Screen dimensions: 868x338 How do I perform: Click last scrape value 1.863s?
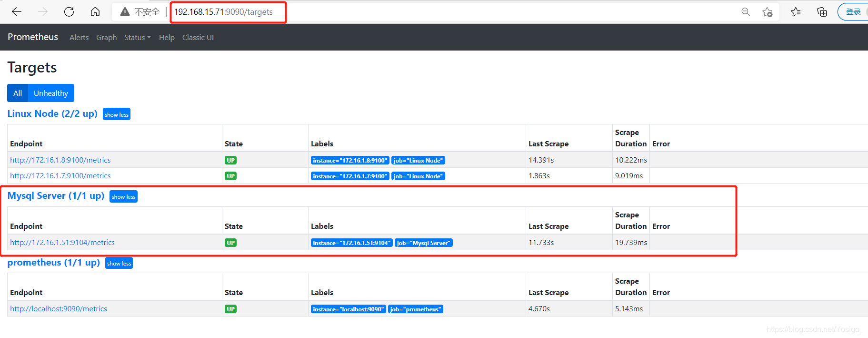click(539, 176)
